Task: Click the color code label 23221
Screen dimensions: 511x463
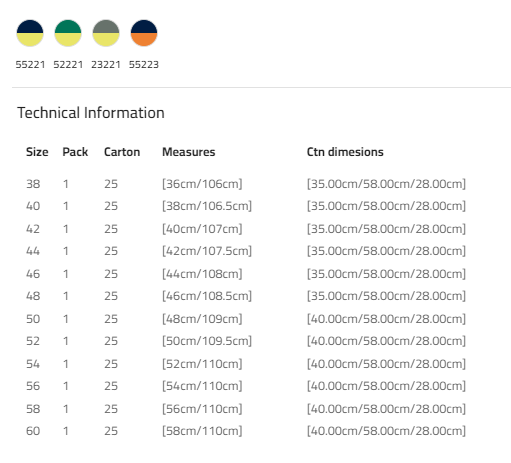Action: (x=106, y=64)
